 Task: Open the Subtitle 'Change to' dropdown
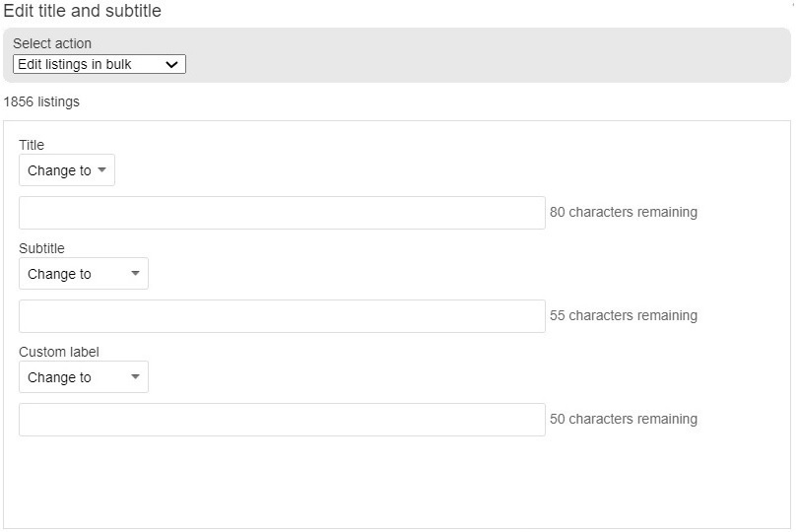84,274
